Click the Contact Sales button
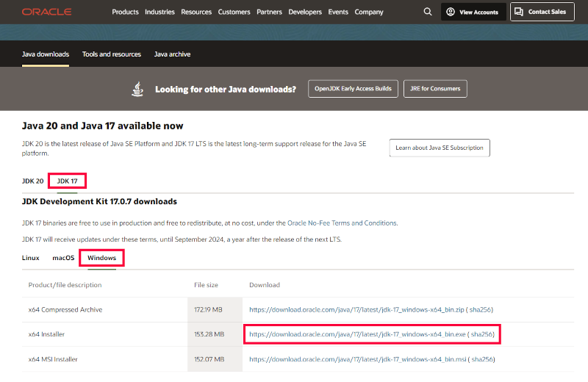588x382 pixels. point(542,12)
